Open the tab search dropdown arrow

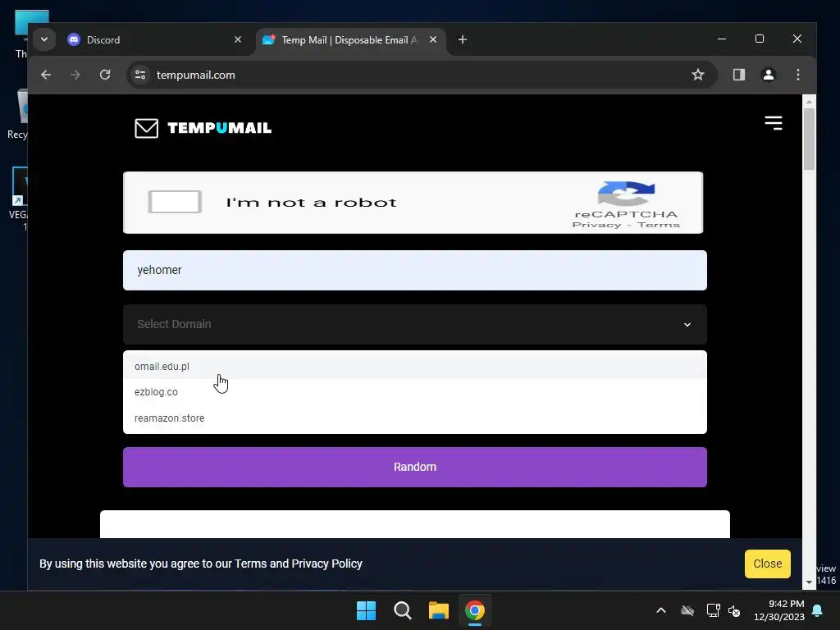tap(44, 39)
